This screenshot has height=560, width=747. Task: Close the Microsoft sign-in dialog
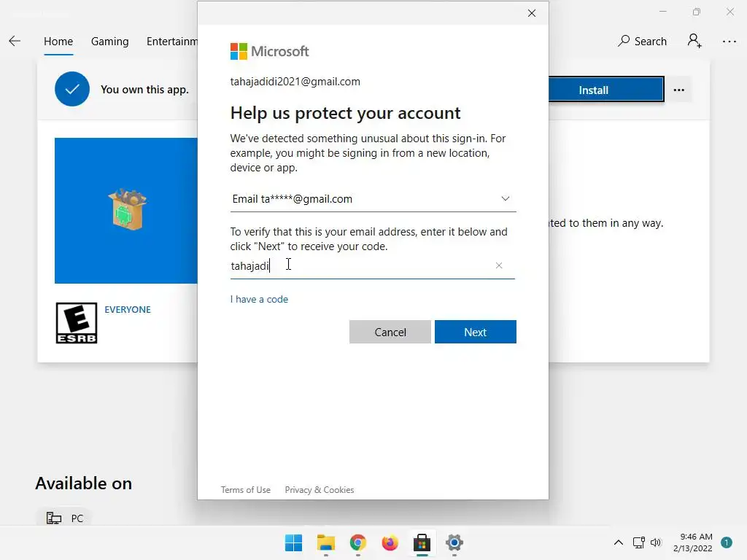point(532,13)
